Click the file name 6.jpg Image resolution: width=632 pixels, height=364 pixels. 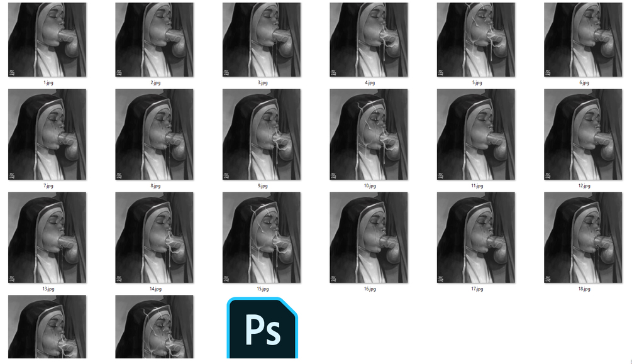click(x=584, y=82)
